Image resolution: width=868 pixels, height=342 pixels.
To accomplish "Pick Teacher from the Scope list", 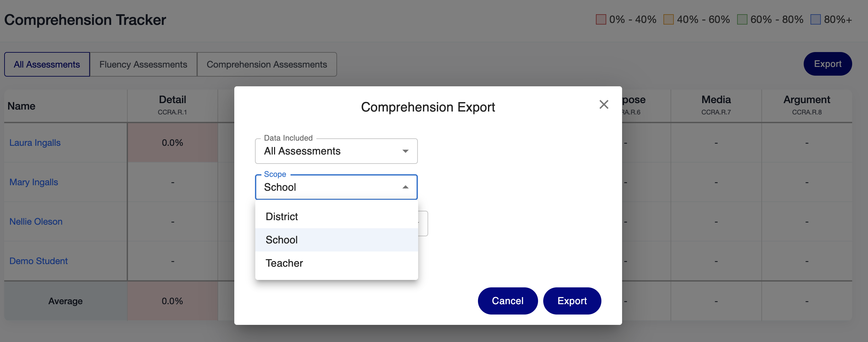I will point(284,263).
